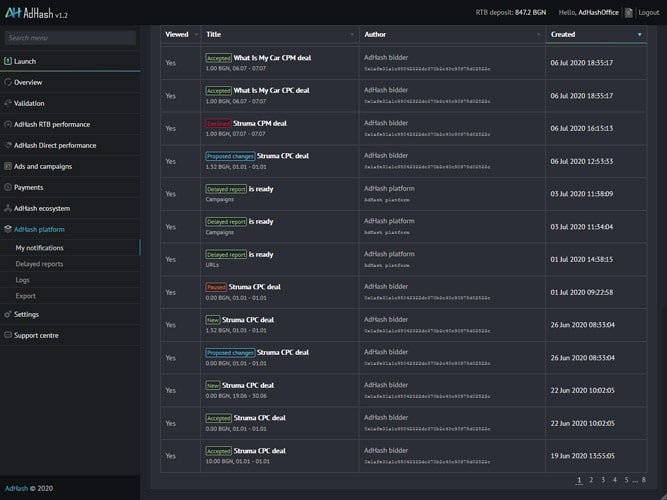
Task: Click the AdHash logo in the header
Action: click(x=14, y=13)
